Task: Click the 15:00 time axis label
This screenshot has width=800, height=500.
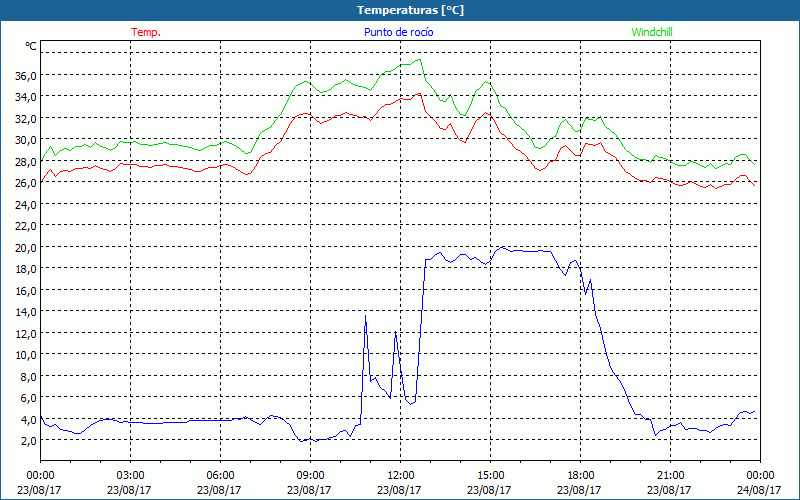Action: 490,476
